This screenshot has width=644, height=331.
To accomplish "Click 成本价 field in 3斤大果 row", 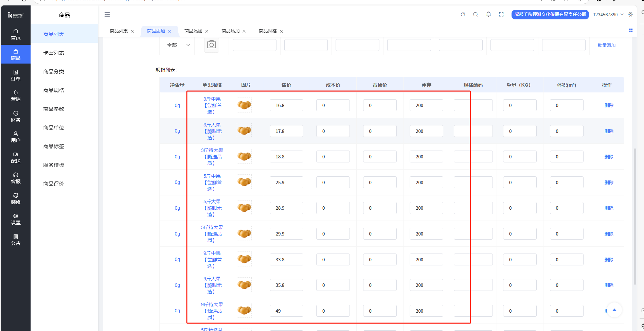I will tap(333, 131).
